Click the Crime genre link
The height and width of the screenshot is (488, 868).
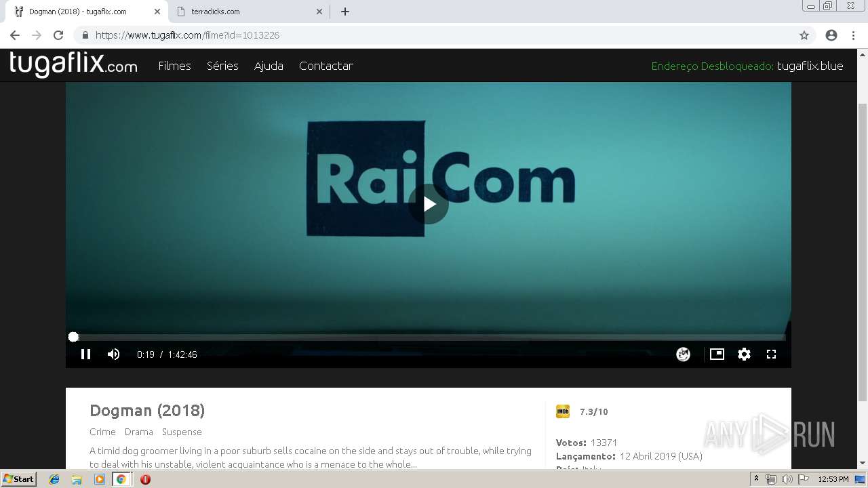tap(102, 432)
